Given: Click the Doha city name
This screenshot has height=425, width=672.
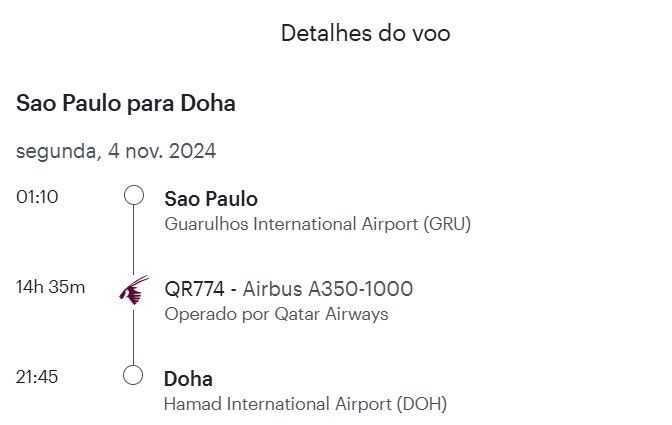Looking at the screenshot, I should click(188, 379).
